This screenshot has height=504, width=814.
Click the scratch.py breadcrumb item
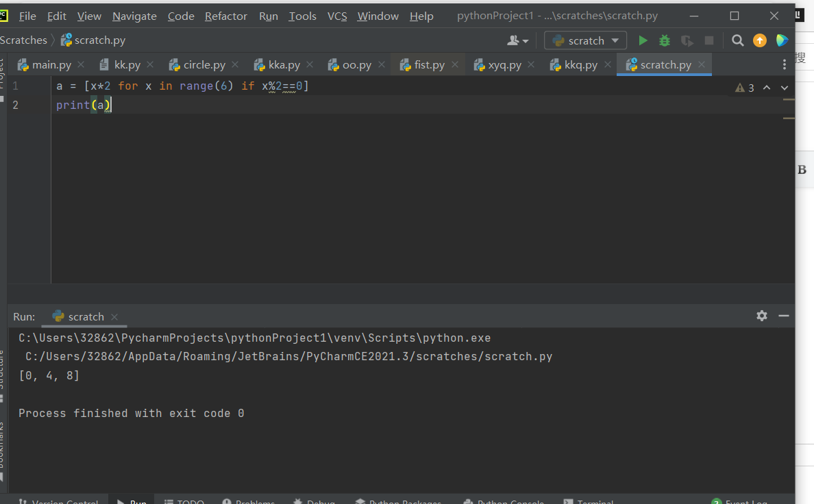[93, 40]
